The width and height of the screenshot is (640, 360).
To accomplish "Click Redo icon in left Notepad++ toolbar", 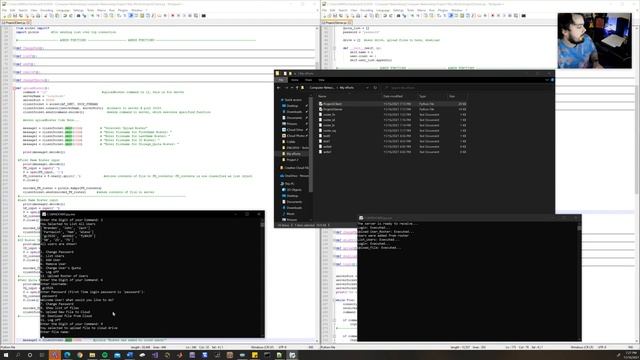I will (71, 16).
